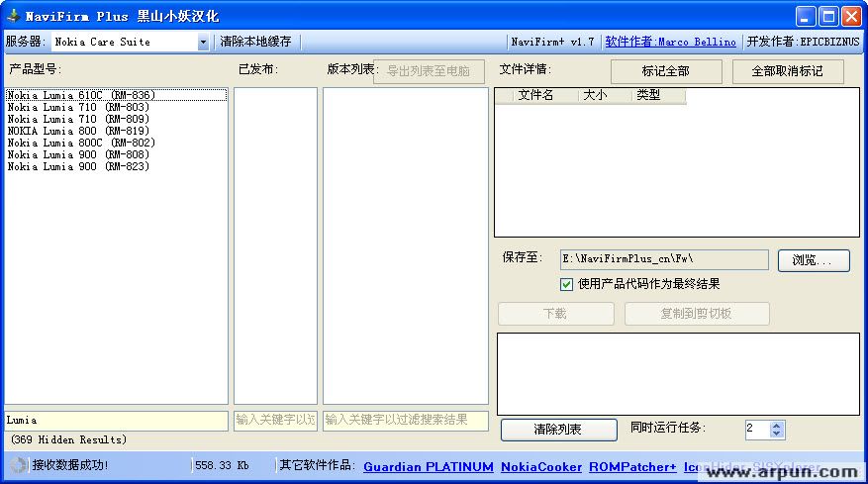
Task: Decrease the 同时运行任务 count with down arrow
Action: (x=777, y=434)
